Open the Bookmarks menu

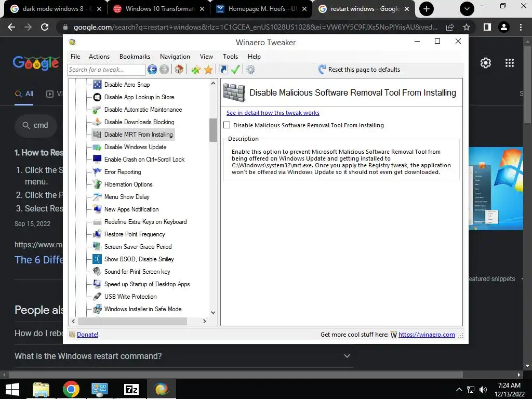click(x=135, y=57)
